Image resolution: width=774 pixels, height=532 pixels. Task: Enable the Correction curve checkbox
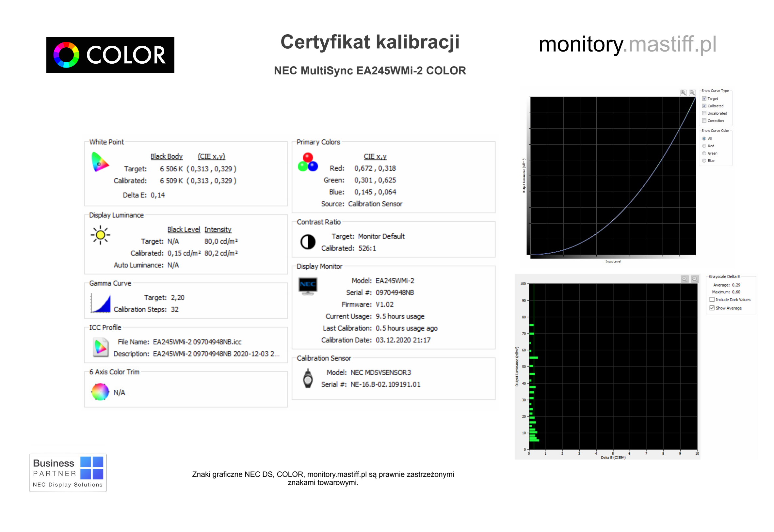coord(704,121)
